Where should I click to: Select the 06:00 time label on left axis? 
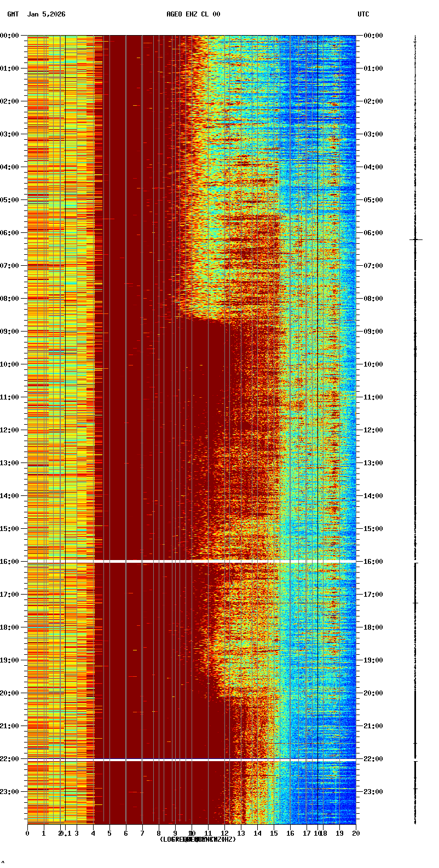(x=9, y=233)
